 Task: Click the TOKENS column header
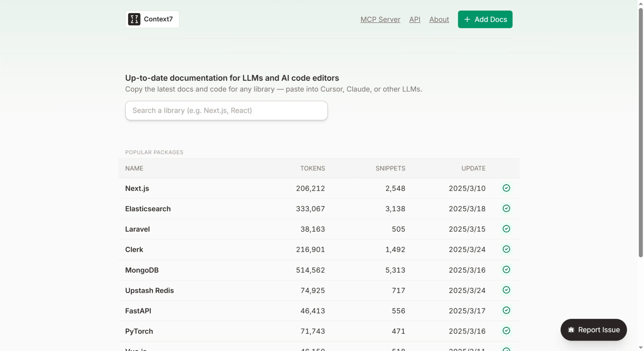tap(312, 168)
